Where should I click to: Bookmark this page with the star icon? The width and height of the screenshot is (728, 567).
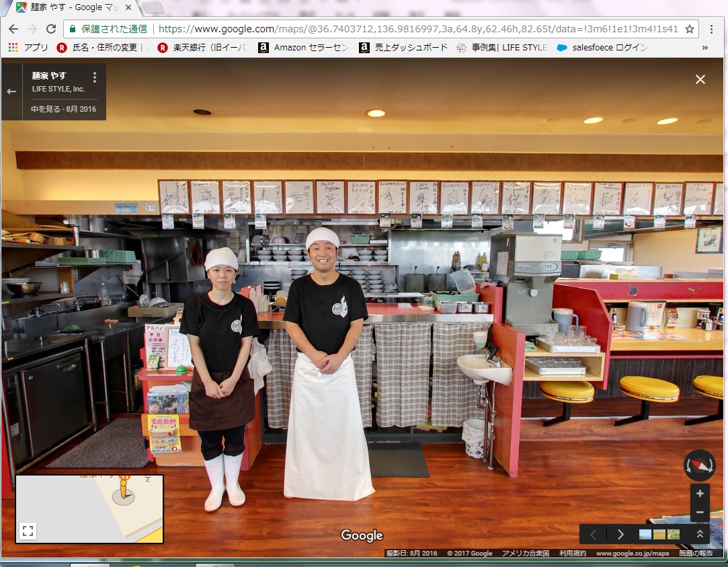(689, 29)
